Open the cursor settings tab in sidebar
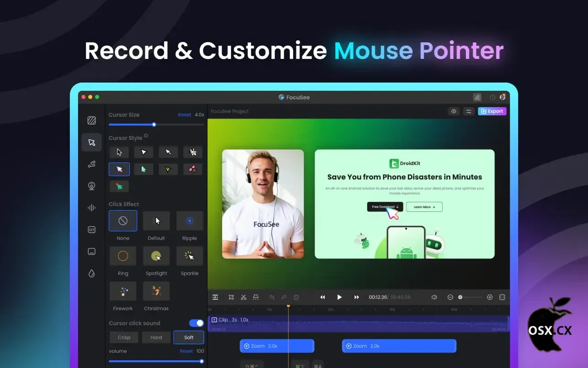 point(91,142)
